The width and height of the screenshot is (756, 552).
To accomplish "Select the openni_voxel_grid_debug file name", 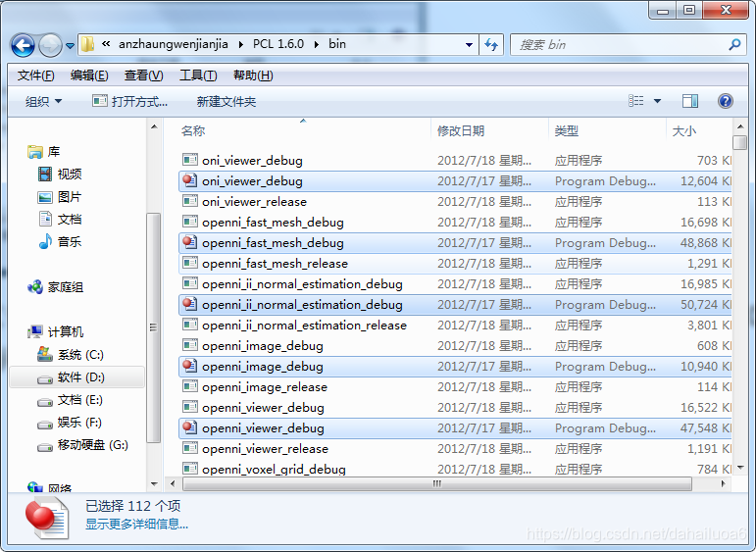I will [x=274, y=469].
